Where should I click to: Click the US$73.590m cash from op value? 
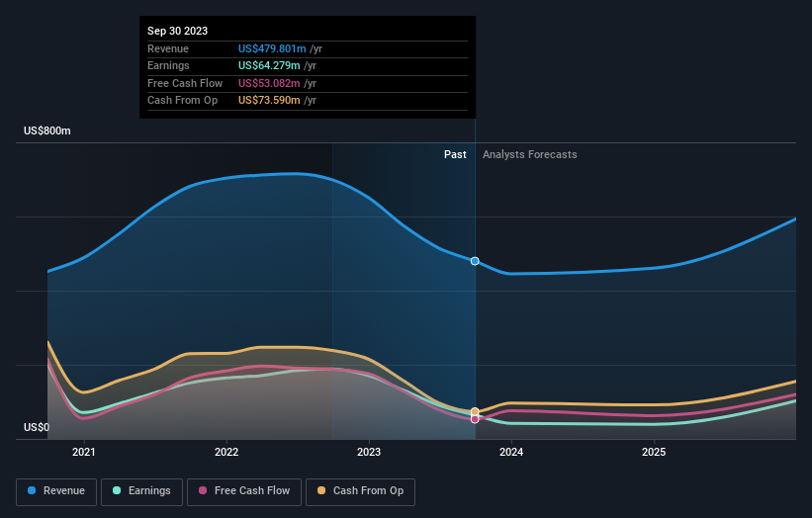coord(269,101)
